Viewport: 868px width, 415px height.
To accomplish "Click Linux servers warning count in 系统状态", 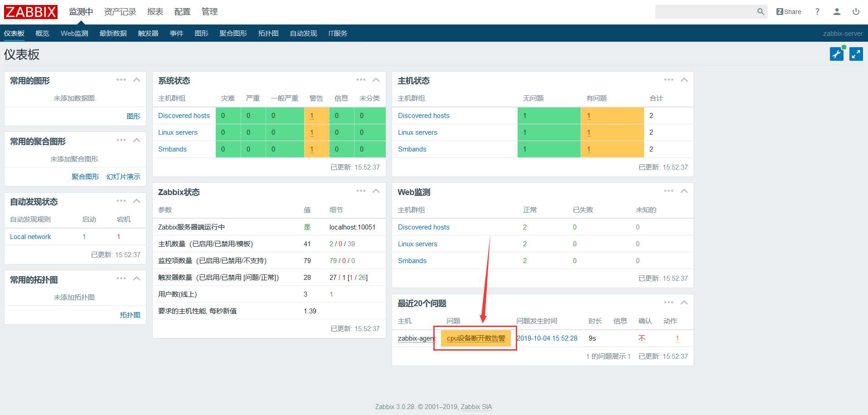I will 312,132.
